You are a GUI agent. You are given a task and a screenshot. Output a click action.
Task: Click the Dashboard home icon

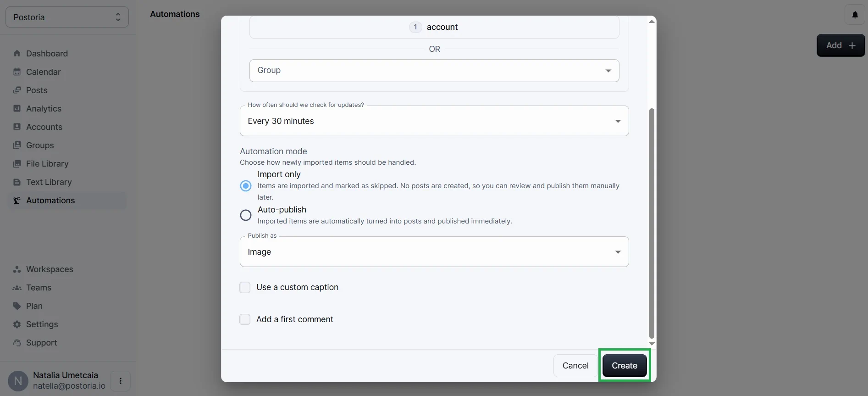click(x=17, y=53)
